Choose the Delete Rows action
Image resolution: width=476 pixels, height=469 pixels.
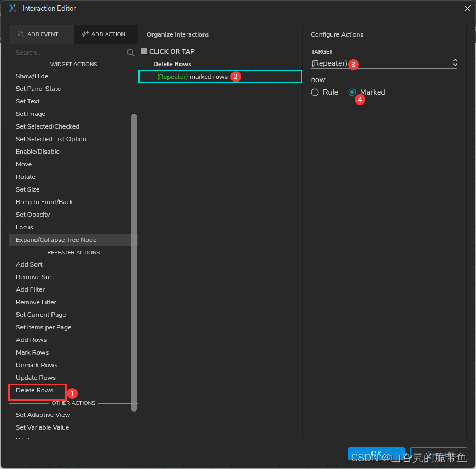pyautogui.click(x=34, y=390)
